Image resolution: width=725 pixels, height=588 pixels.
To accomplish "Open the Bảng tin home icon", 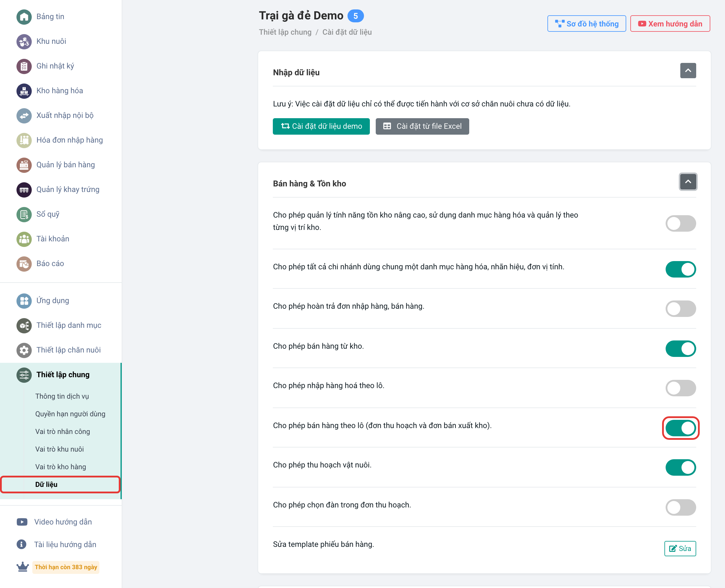I will pos(24,16).
